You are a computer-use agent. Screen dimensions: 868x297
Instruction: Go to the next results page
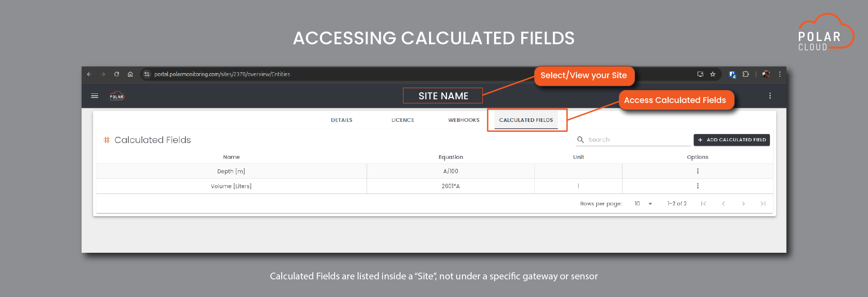coord(743,204)
